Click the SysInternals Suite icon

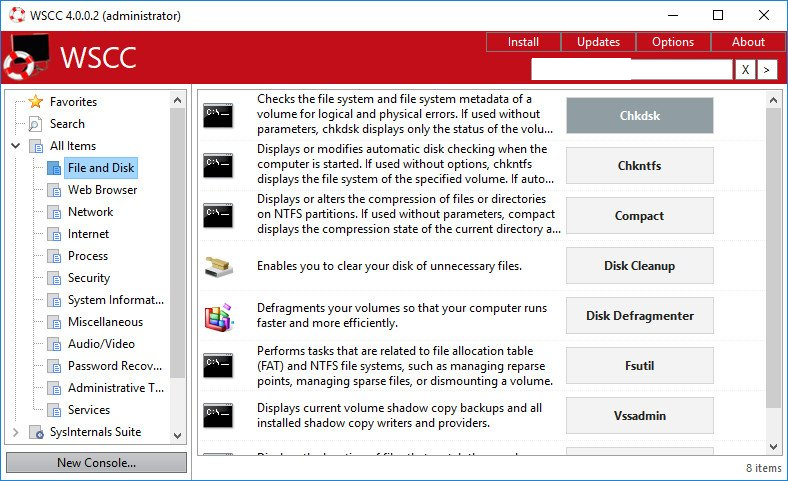(36, 432)
